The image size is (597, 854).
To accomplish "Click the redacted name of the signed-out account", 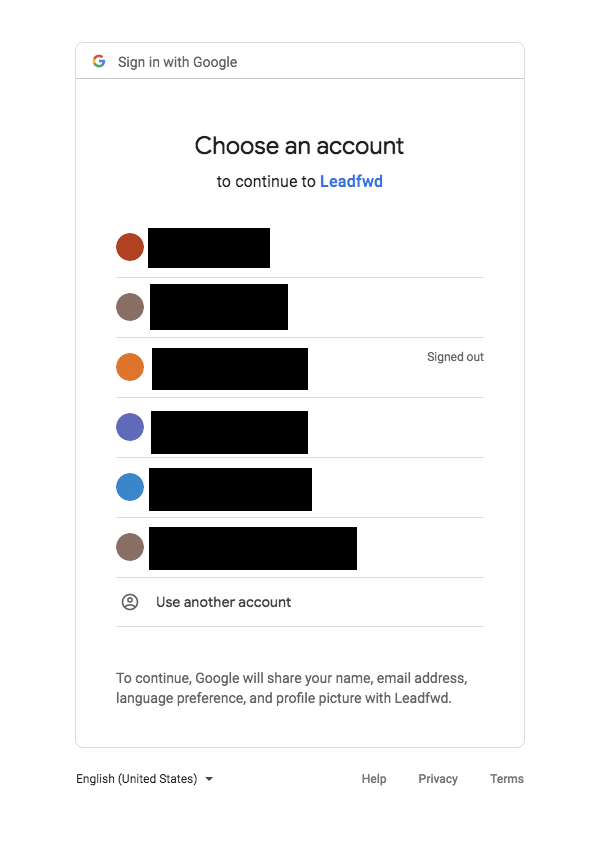I will tap(230, 369).
